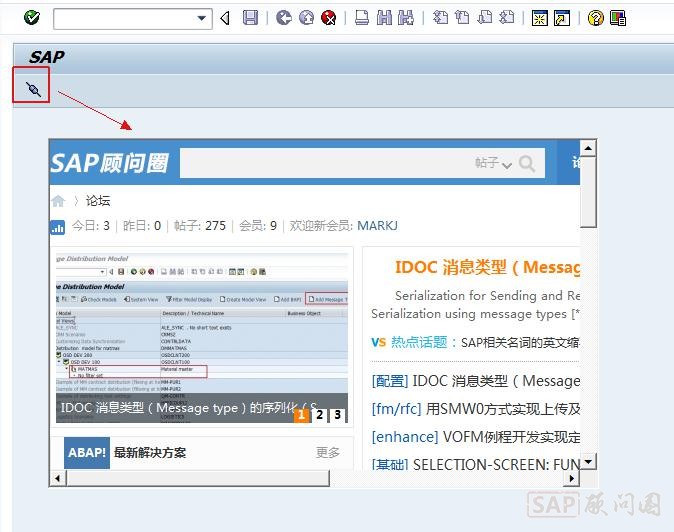
Task: Click the 昨日: 0 statistic text
Action: (x=142, y=226)
